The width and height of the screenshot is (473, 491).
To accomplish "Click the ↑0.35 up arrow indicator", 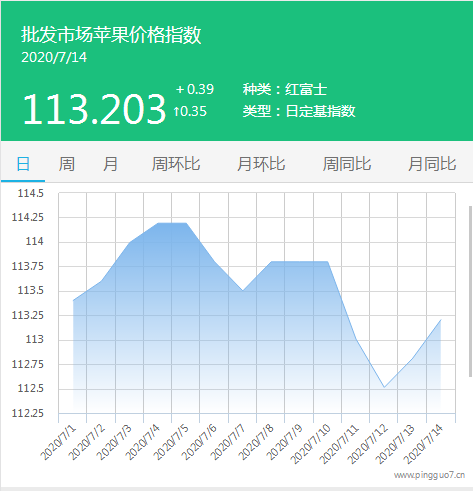I will point(190,111).
